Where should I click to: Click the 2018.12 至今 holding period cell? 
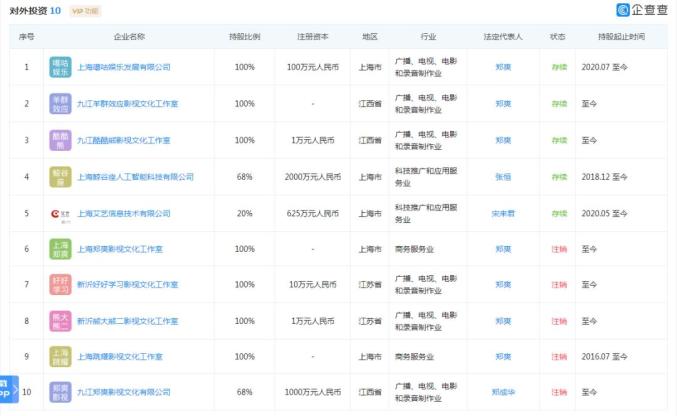pos(604,177)
